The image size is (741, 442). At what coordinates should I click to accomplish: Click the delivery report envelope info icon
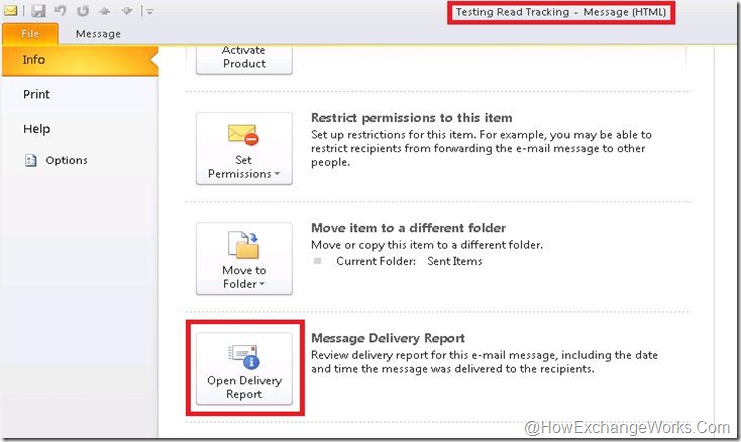(243, 357)
